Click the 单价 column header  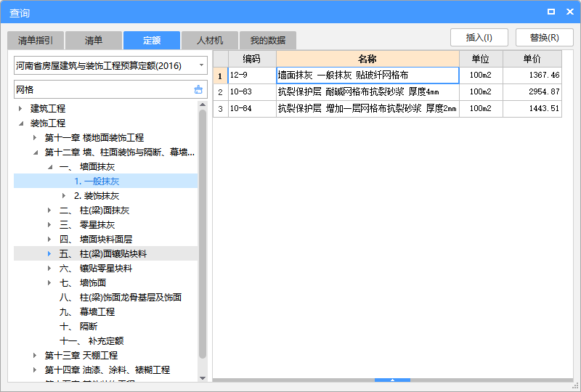pos(532,59)
